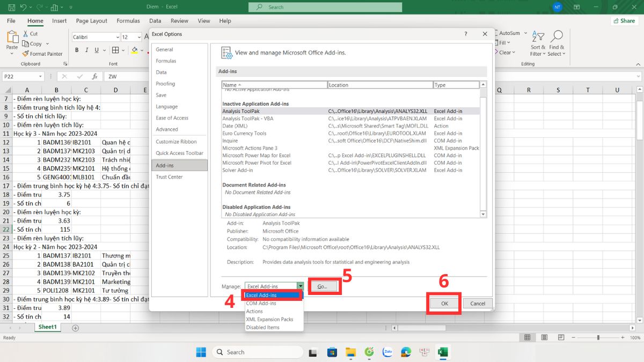Click the Copy icon in Clipboard group
Image resolution: width=644 pixels, height=362 pixels.
26,44
